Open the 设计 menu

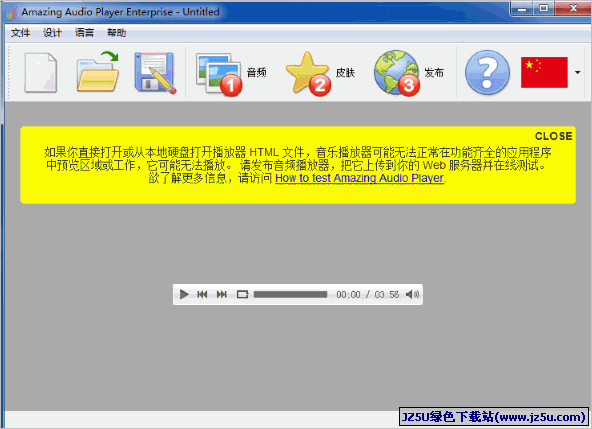coord(52,33)
